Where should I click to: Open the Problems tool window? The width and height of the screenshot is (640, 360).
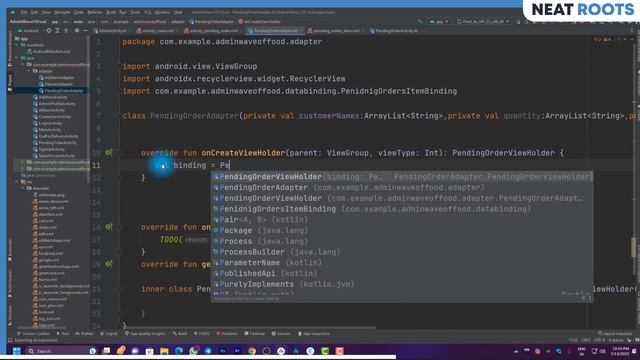(x=227, y=333)
